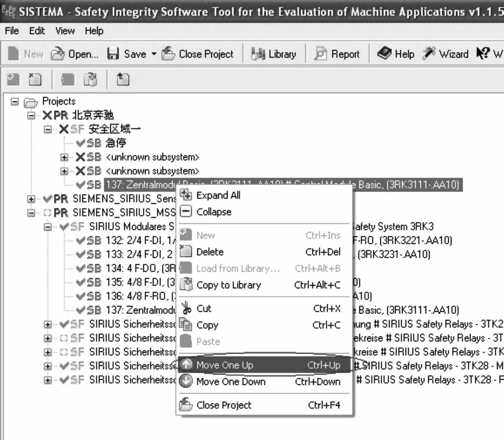This screenshot has width=504, height=440.
Task: Click the Projects folder icon
Action: [31, 102]
